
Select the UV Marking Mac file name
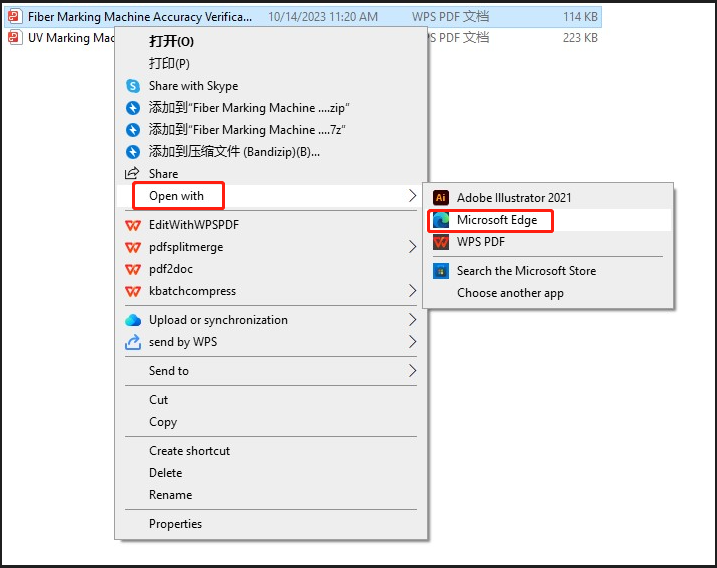point(71,38)
